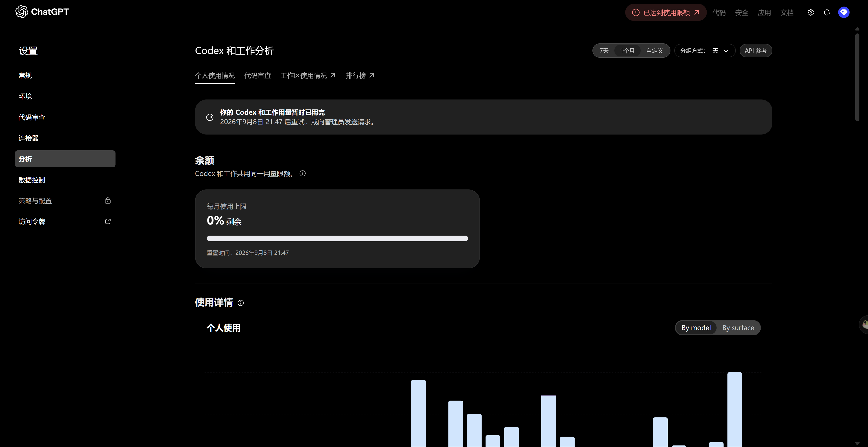Switch to 代码审查 tab

point(257,76)
